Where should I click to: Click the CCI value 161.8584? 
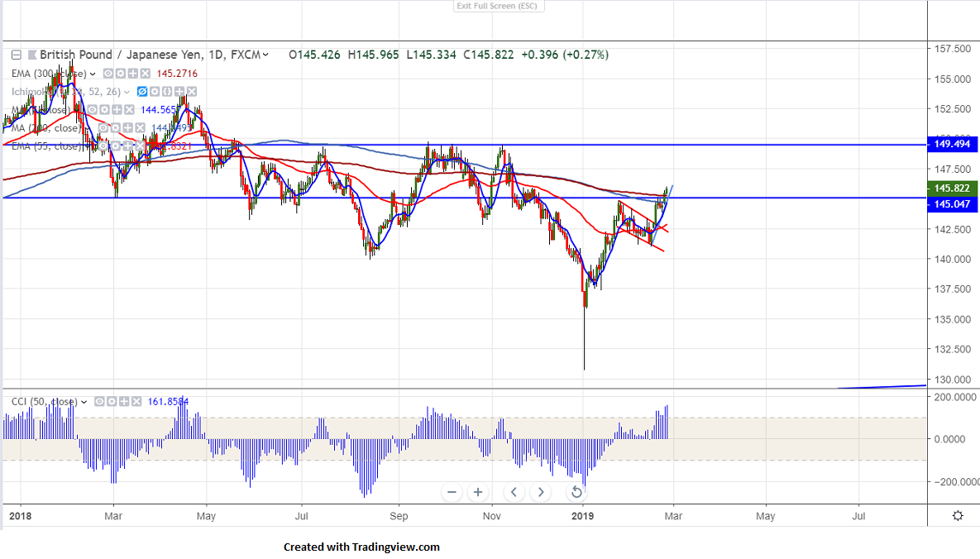168,401
